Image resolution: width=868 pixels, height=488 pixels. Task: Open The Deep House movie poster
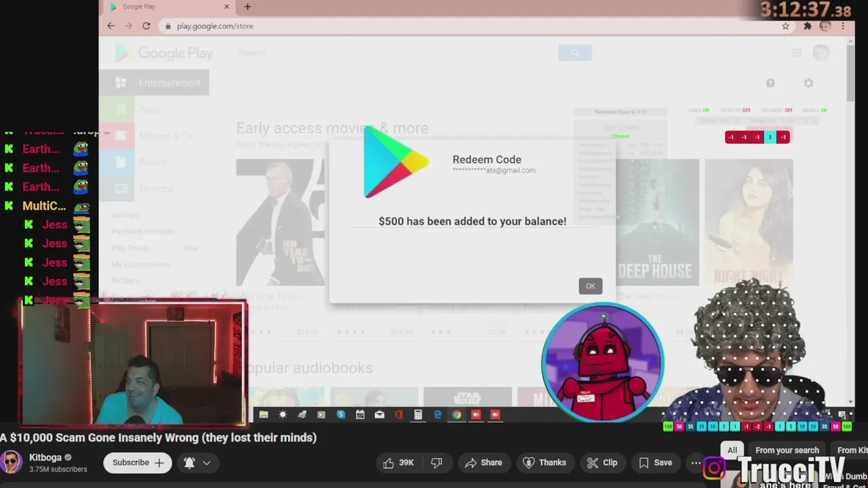pos(656,222)
